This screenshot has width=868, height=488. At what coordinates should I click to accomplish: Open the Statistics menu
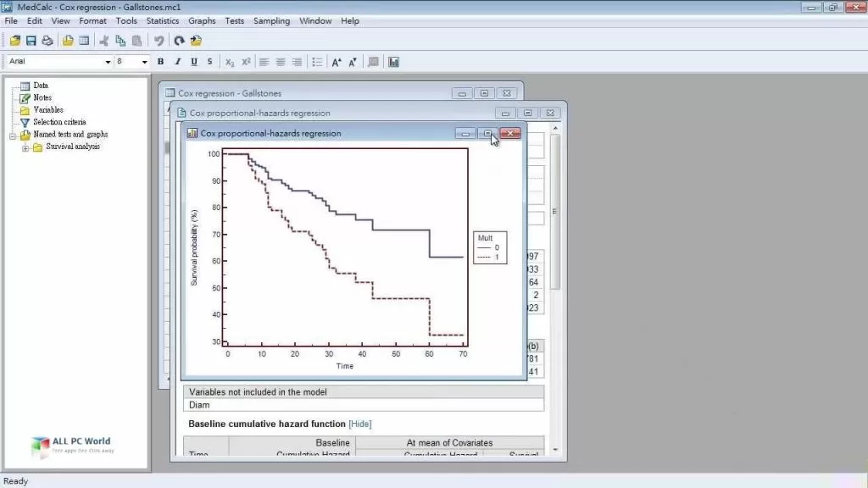(x=162, y=21)
